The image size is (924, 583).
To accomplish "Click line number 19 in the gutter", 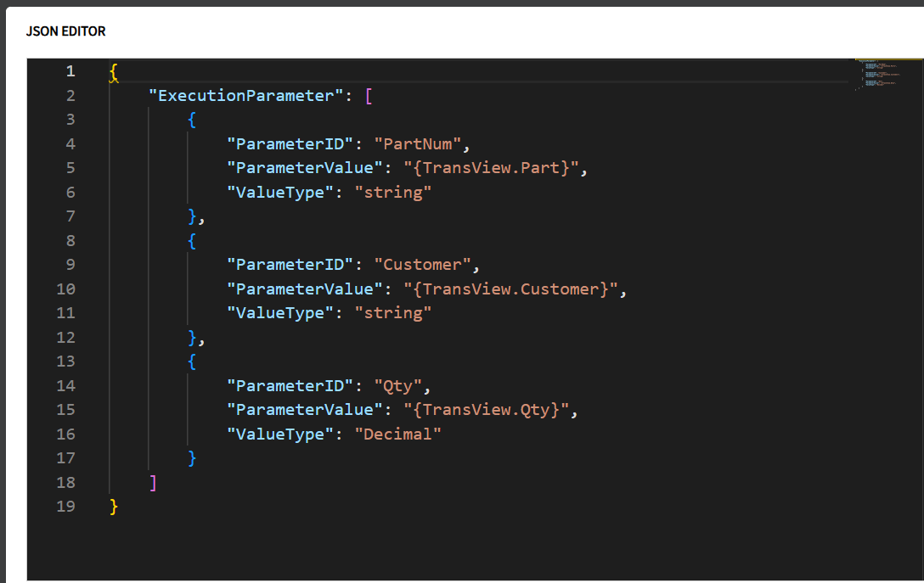I will point(66,506).
